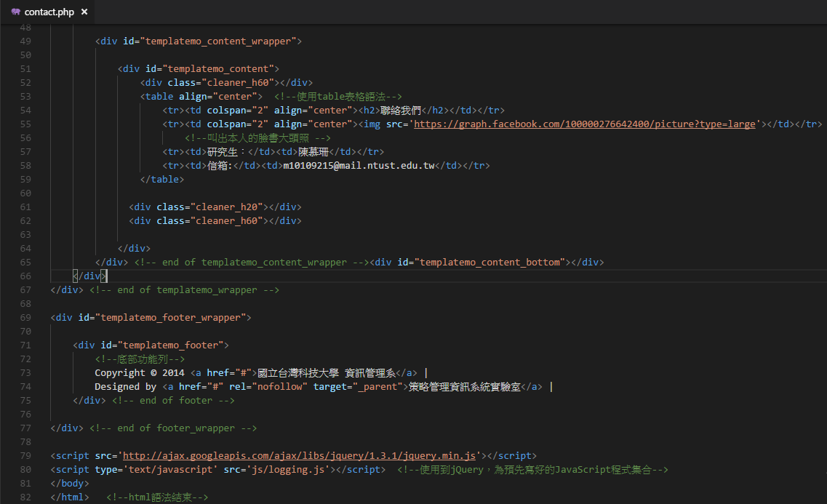Screen dimensions: 827x504
Task: Click the PHP elephant icon on the contact.php tab
Action: click(16, 12)
